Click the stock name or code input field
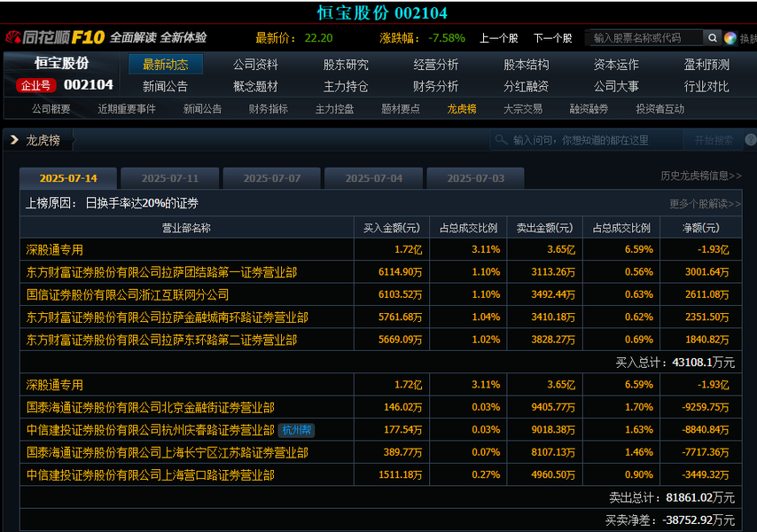757x532 pixels. [x=644, y=38]
